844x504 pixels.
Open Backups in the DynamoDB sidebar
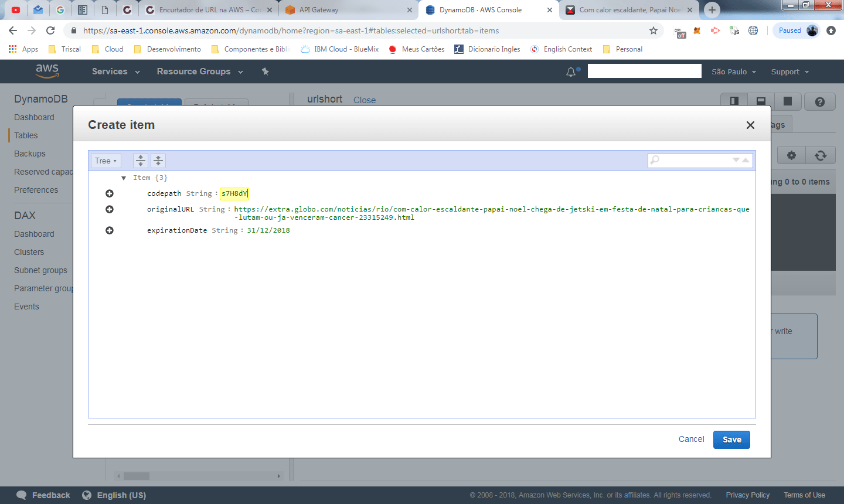click(30, 154)
